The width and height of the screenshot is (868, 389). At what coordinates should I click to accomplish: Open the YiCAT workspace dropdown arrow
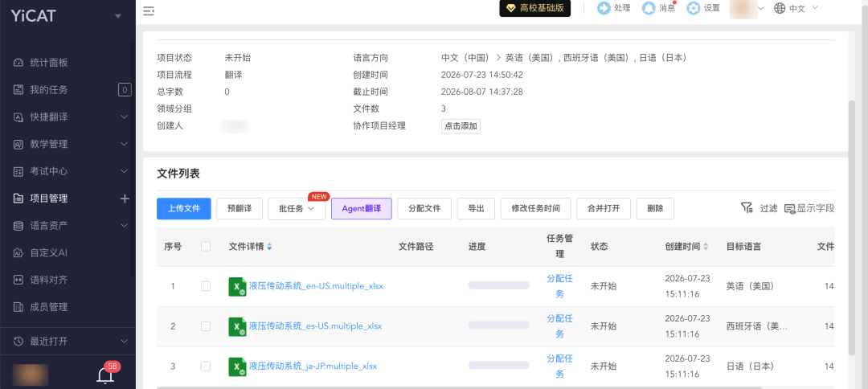click(117, 16)
